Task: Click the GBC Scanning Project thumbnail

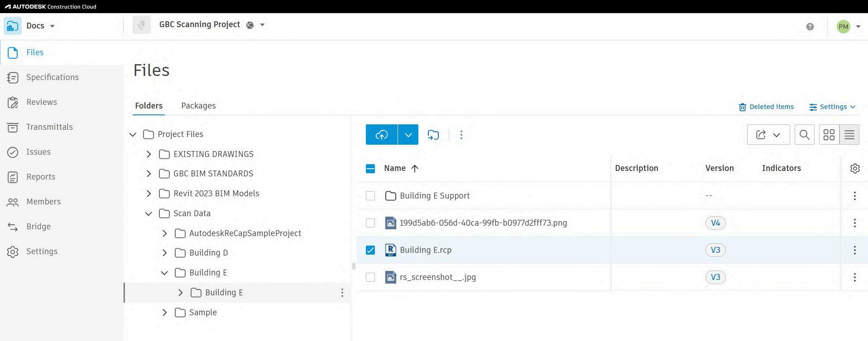Action: coord(142,25)
